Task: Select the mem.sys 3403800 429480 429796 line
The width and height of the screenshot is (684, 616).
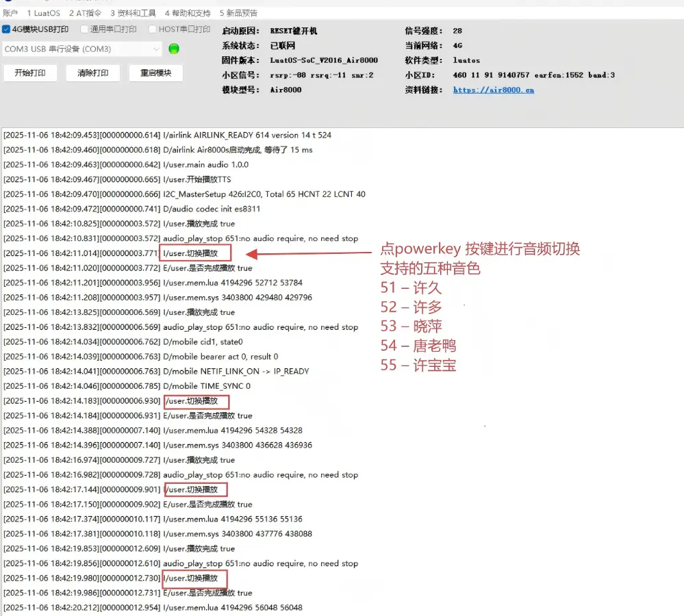Action: [x=158, y=297]
